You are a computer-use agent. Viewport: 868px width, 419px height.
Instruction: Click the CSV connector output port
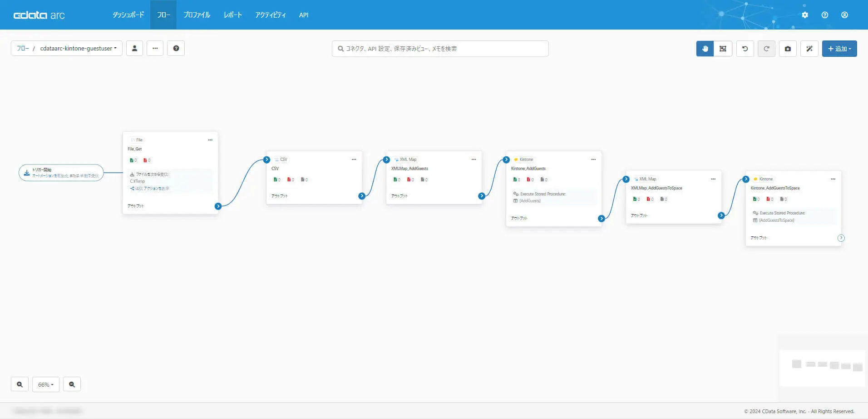pyautogui.click(x=362, y=196)
